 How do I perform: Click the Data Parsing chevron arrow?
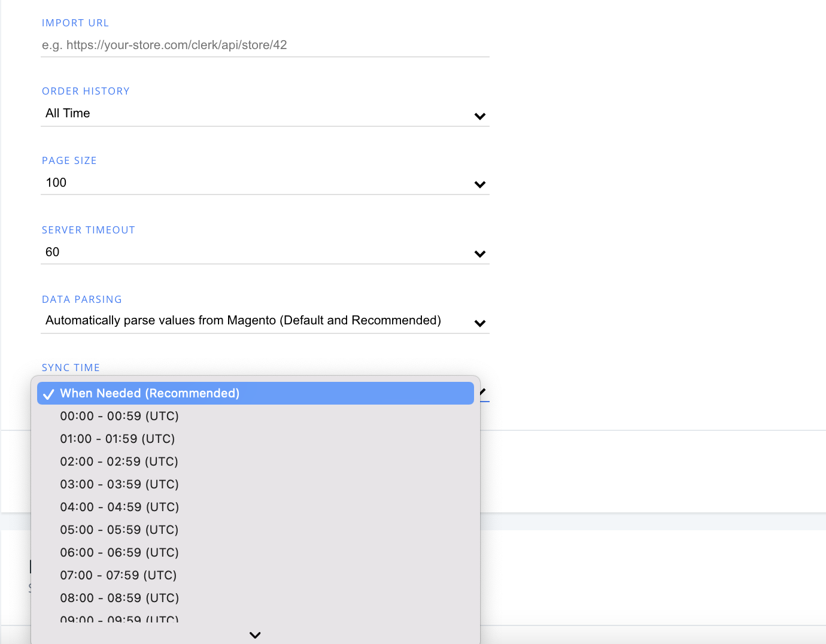479,323
